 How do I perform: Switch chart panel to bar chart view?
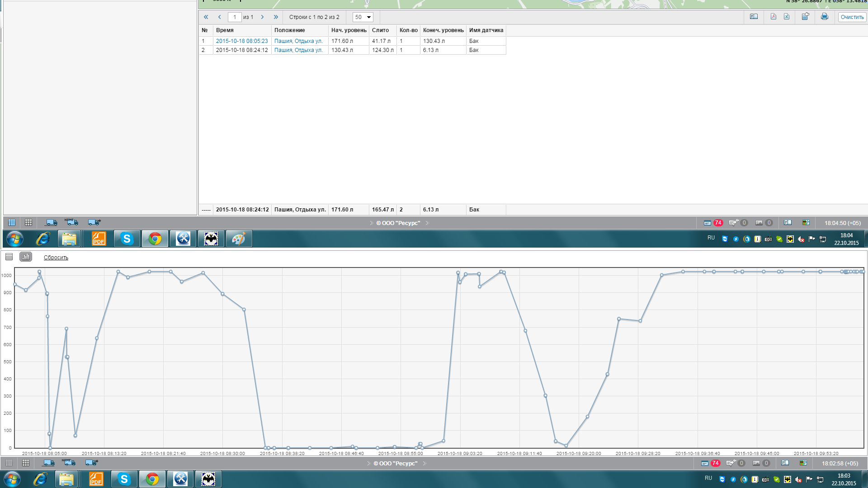[26, 257]
